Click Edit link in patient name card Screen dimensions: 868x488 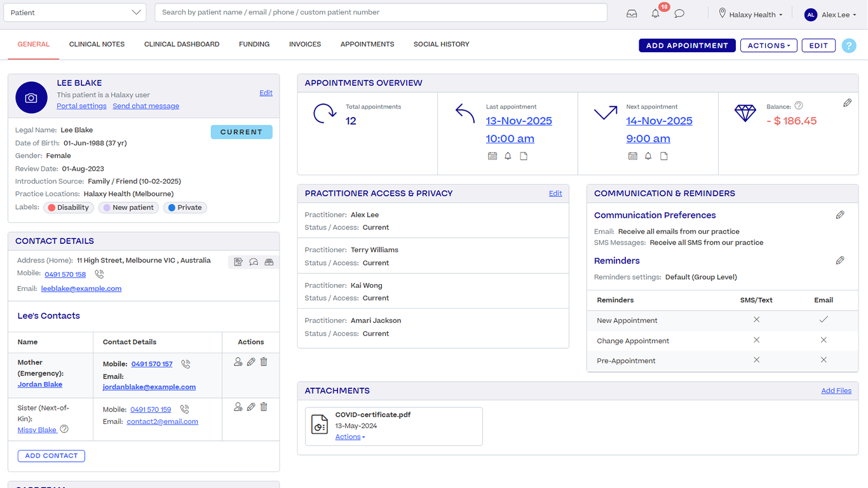266,93
